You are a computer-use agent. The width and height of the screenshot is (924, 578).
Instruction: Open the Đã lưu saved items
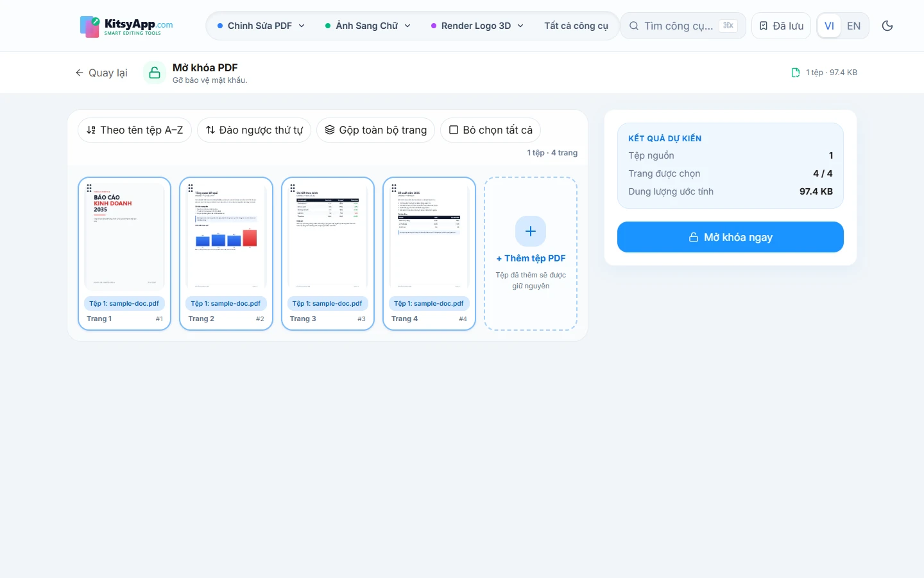coord(781,26)
